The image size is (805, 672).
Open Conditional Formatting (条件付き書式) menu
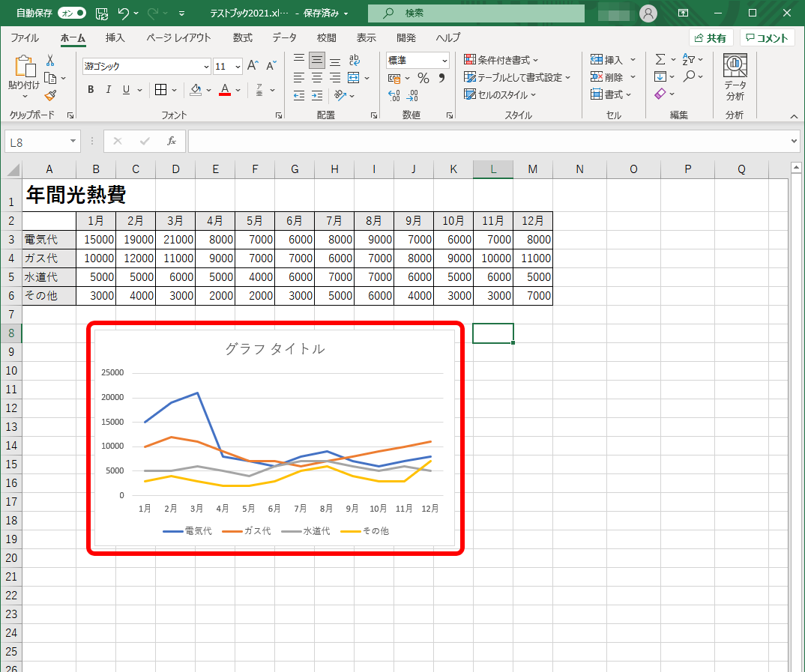(501, 60)
